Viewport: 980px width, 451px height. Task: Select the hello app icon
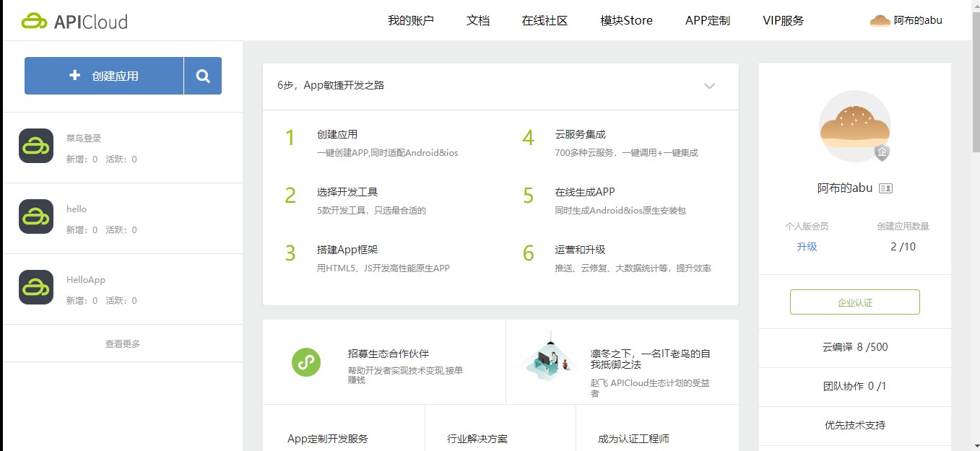[35, 216]
